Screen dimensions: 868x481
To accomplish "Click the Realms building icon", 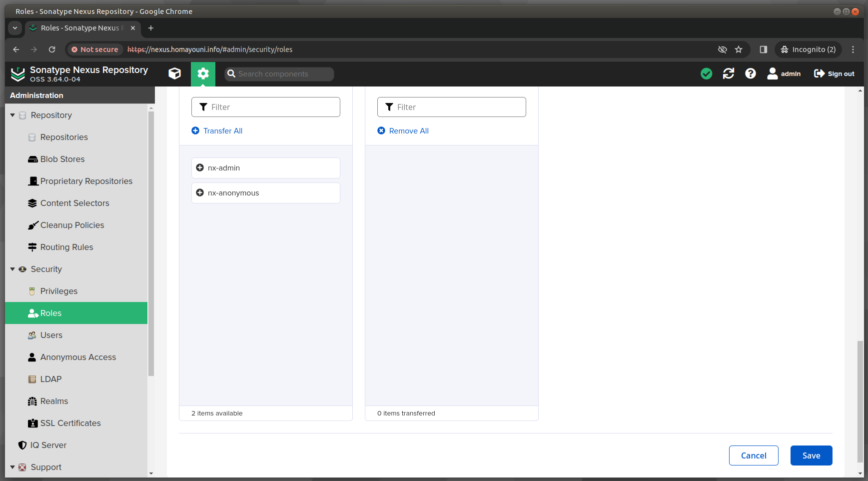I will click(32, 401).
